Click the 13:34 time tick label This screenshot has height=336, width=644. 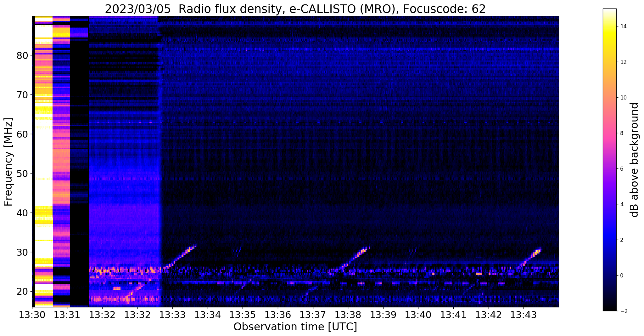tap(207, 315)
